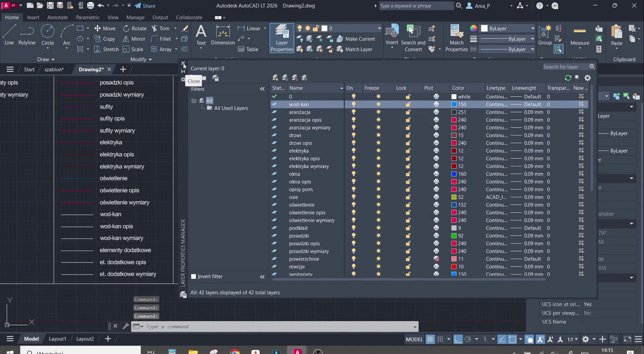Switch to the Annotate ribbon tab

(x=57, y=17)
